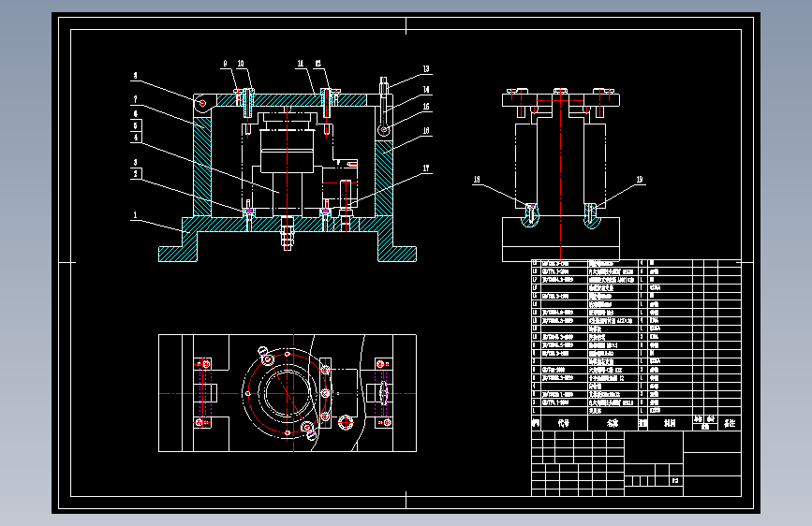Select part callout number 2
This screenshot has height=526, width=812.
coord(136,173)
